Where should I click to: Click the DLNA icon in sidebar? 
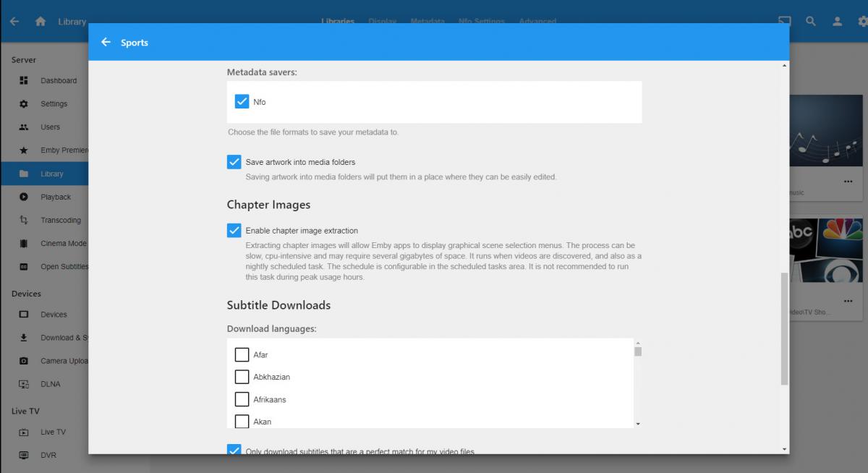pos(24,384)
